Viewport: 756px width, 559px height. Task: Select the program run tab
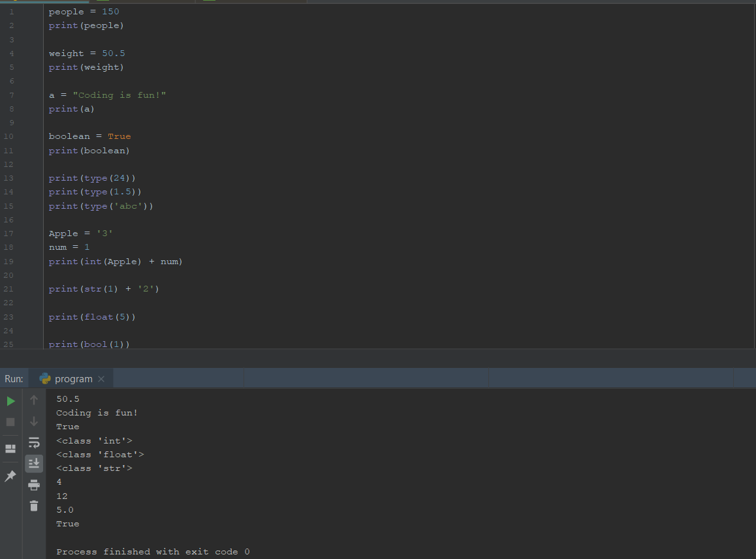tap(73, 379)
